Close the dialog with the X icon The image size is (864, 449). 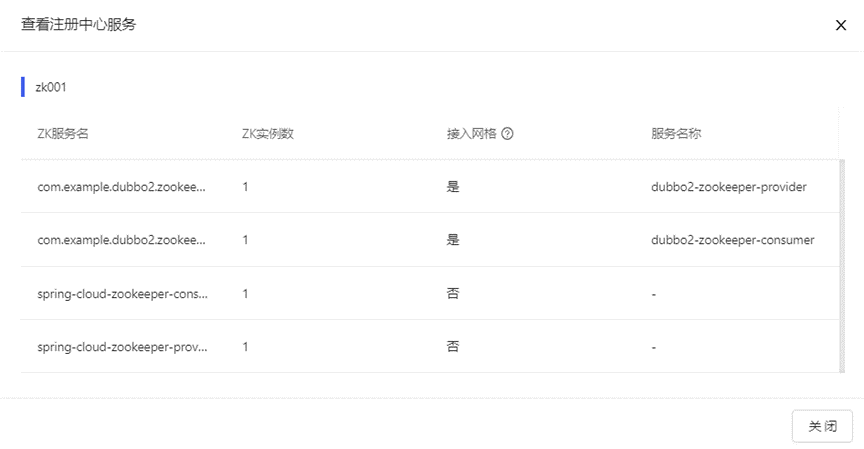840,25
